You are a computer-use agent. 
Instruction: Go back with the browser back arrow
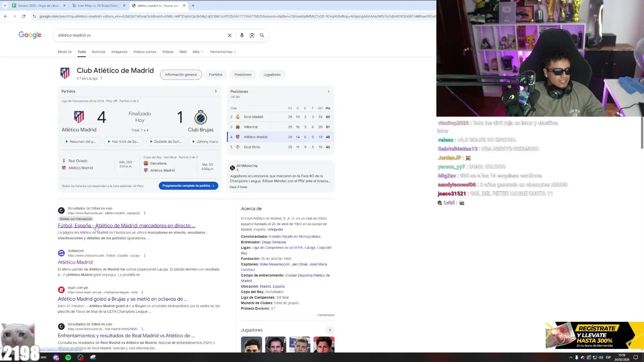click(6, 16)
